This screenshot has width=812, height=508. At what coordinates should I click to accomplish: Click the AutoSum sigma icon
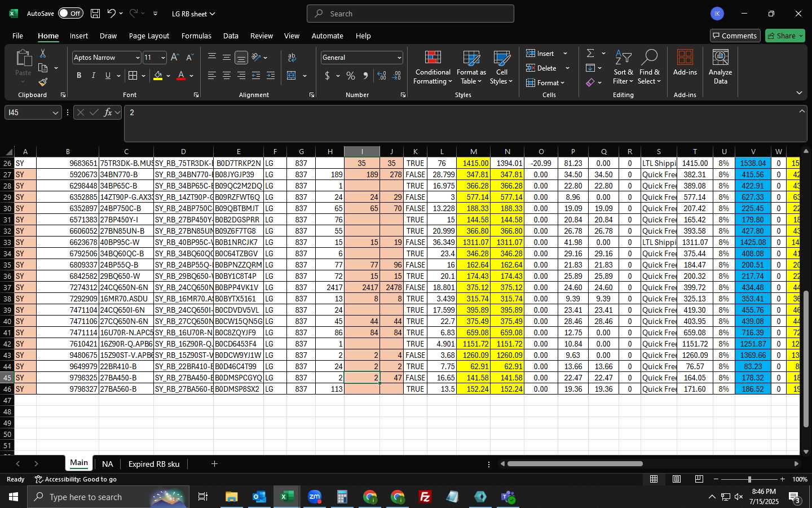tap(590, 53)
